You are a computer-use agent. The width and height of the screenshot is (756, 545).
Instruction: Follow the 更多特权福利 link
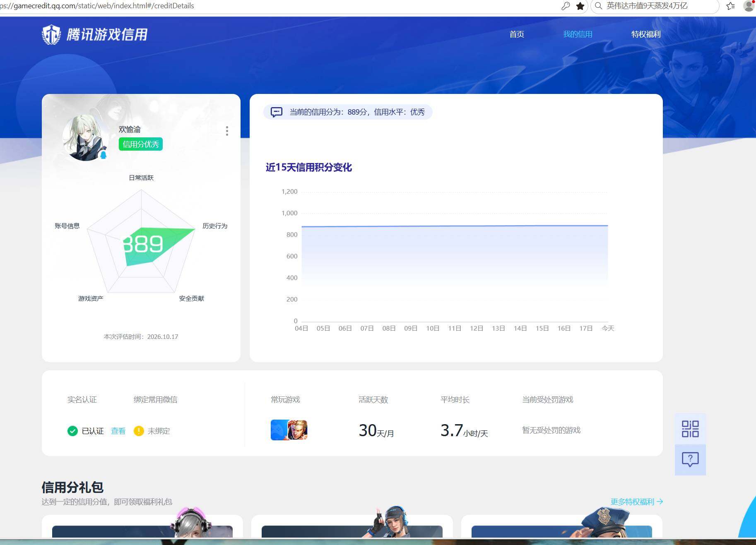pyautogui.click(x=637, y=502)
